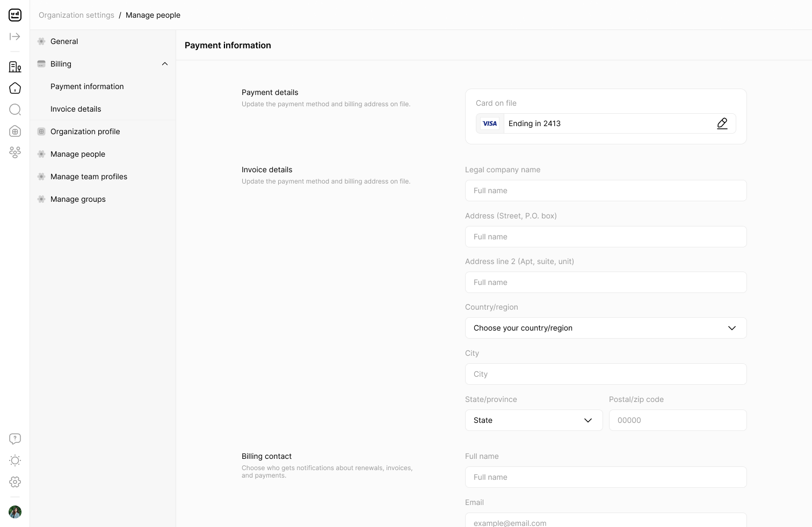This screenshot has width=812, height=527.
Task: Select Invoice details in the sidebar
Action: pos(76,109)
